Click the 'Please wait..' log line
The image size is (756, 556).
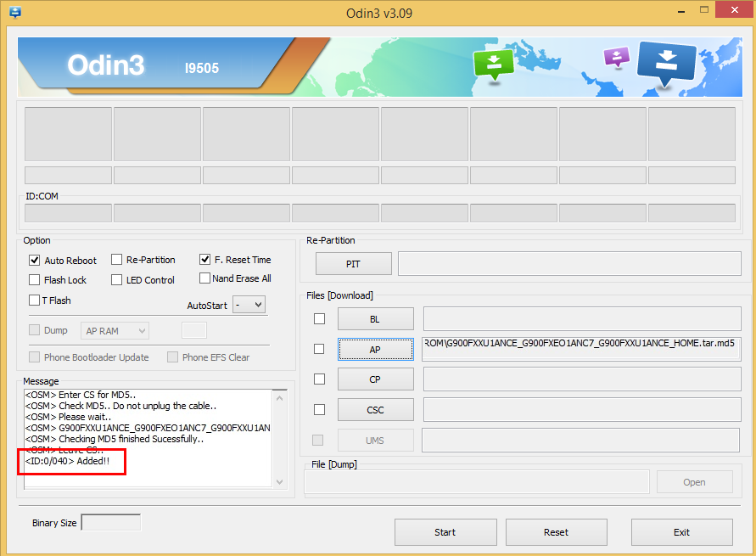pyautogui.click(x=68, y=417)
